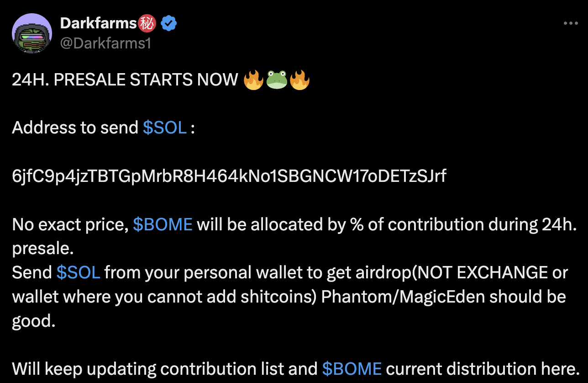The height and width of the screenshot is (383, 588).
Task: Open the final $BOME distribution link
Action: tap(352, 368)
